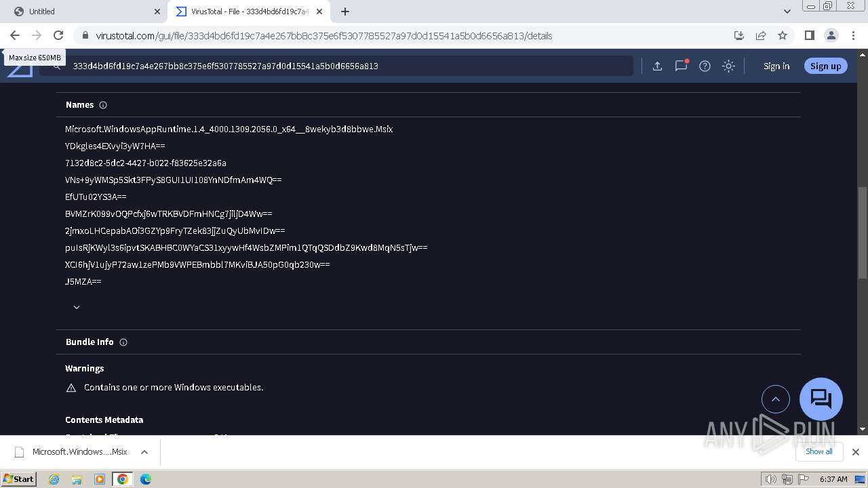The image size is (868, 488).
Task: Open Internet Explorer in taskbar
Action: point(54,479)
